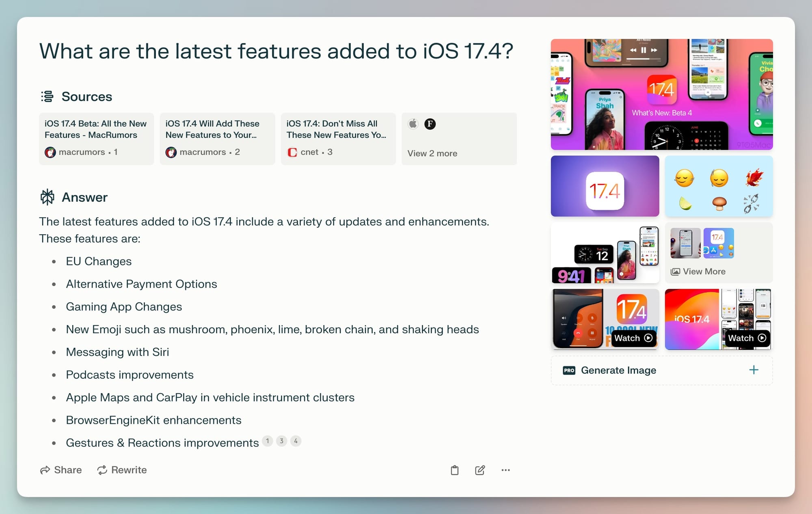The height and width of the screenshot is (514, 812).
Task: Click the Rewrite button
Action: tap(121, 470)
